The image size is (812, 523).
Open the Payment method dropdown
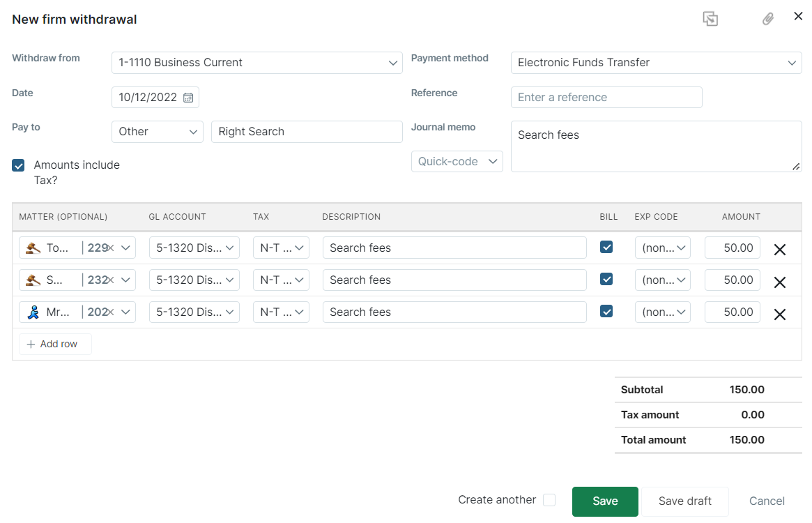point(656,63)
